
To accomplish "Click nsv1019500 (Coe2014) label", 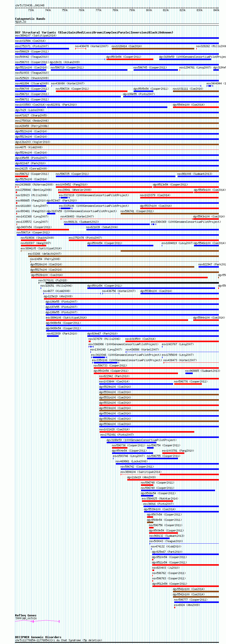I will pos(141,339).
